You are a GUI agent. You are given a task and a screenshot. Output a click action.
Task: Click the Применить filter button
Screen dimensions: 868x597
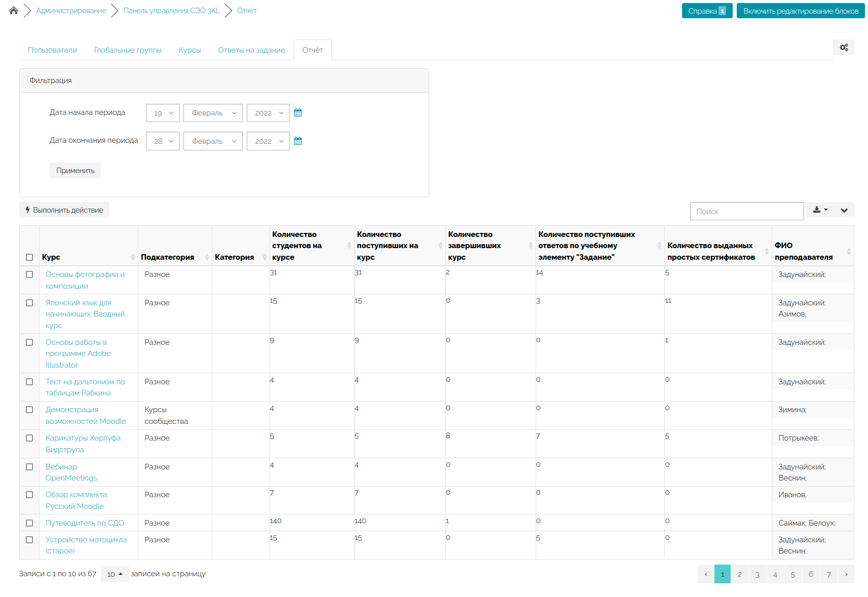[75, 171]
